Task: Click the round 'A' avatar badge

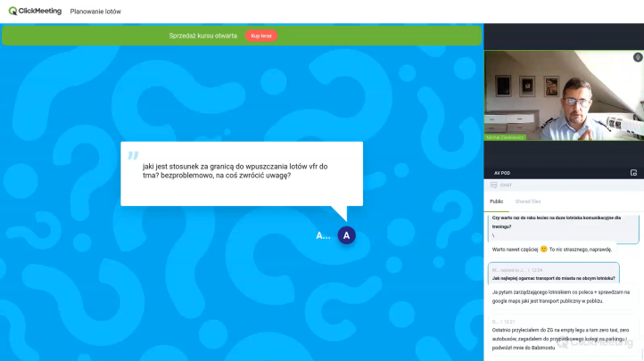Action: [x=346, y=235]
